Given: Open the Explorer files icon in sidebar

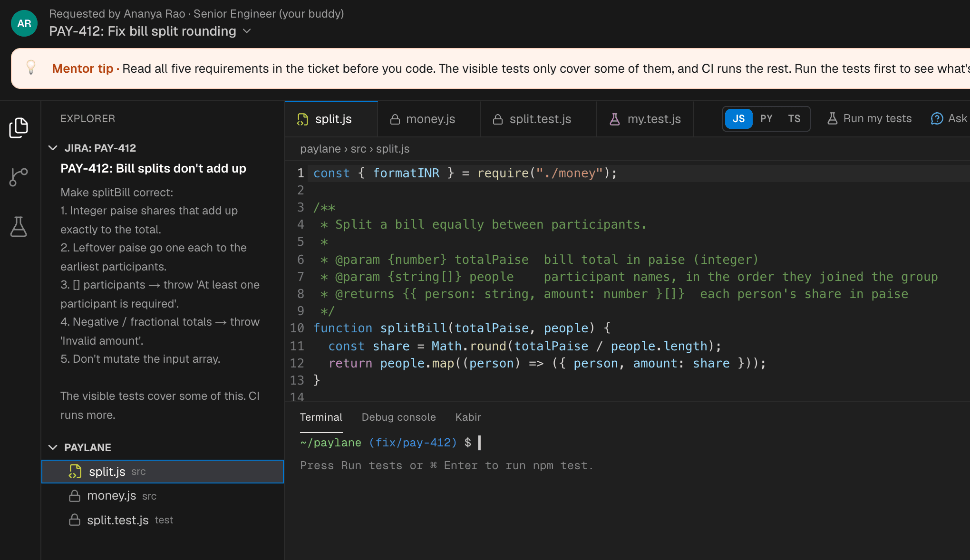Looking at the screenshot, I should [19, 128].
